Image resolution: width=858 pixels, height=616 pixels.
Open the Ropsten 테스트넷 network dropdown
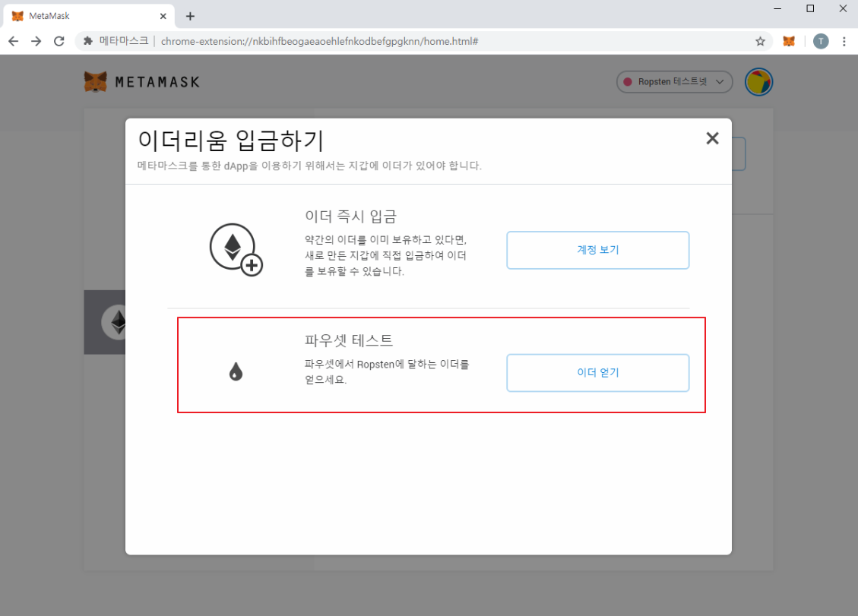674,81
